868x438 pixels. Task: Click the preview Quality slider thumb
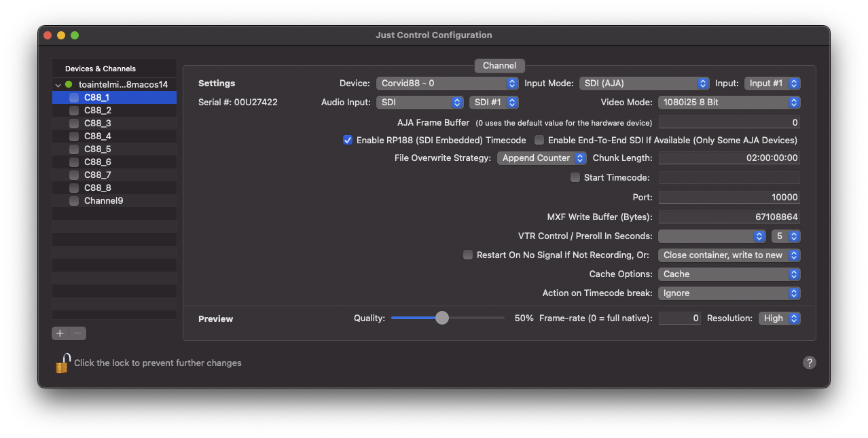click(442, 318)
